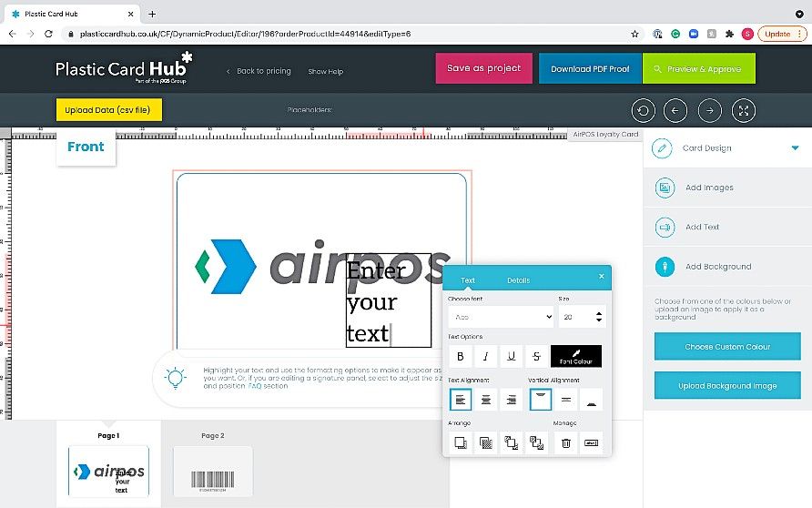Click Save as project button
Viewport: 812px width, 508px height.
coord(483,68)
